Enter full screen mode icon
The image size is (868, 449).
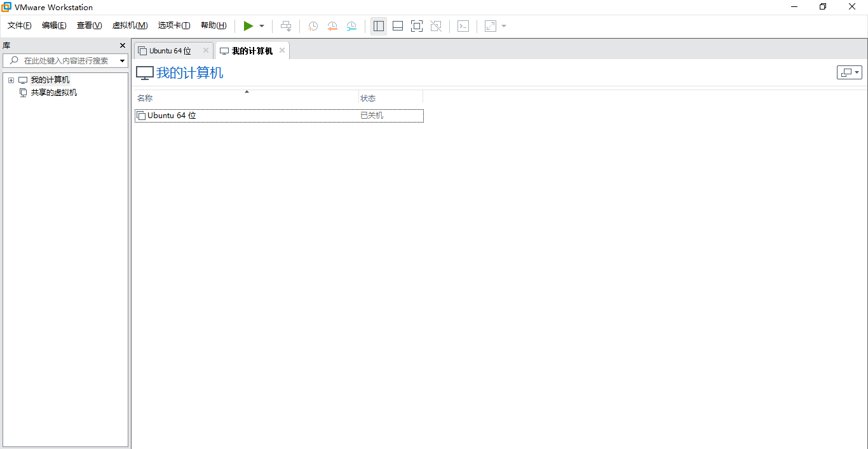[417, 26]
